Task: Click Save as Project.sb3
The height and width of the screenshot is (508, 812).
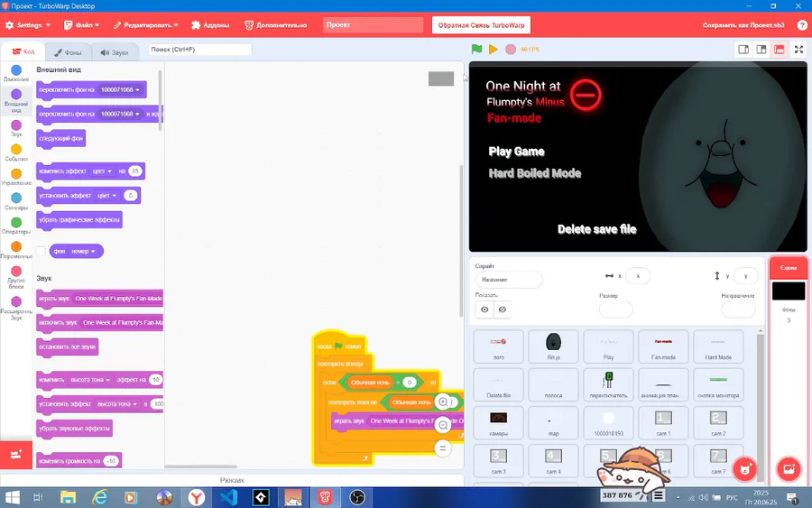Action: pos(743,25)
